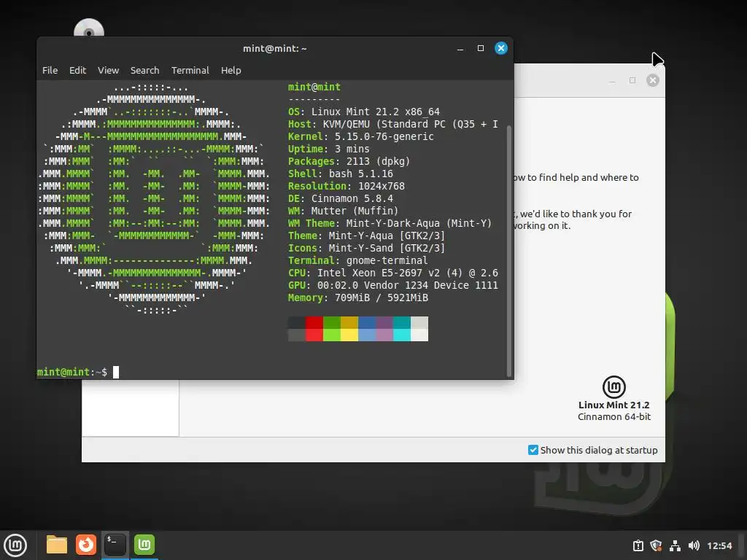Click the Icons: Mint-Y-Sand line

click(366, 248)
